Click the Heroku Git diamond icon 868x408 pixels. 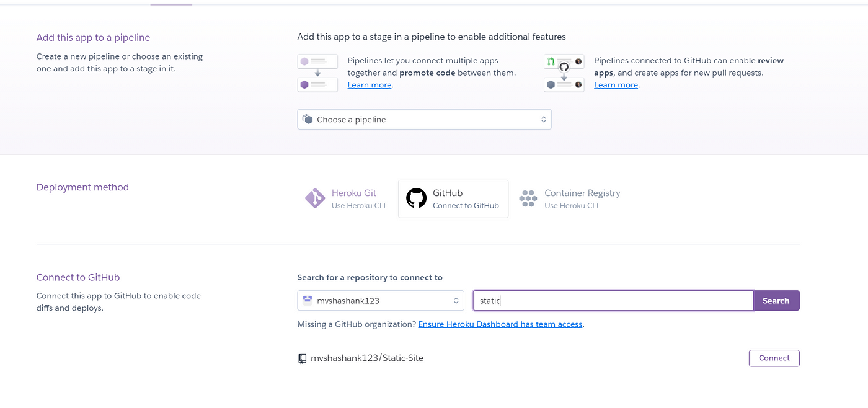pyautogui.click(x=315, y=198)
